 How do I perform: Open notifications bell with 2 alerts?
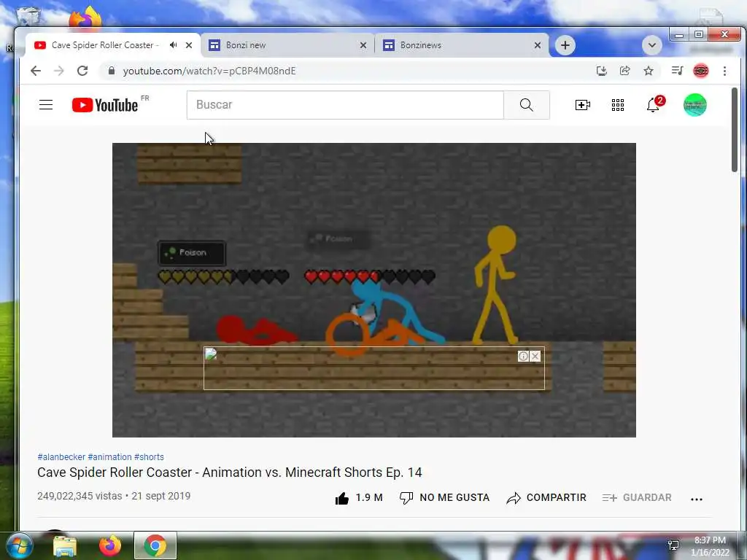654,104
